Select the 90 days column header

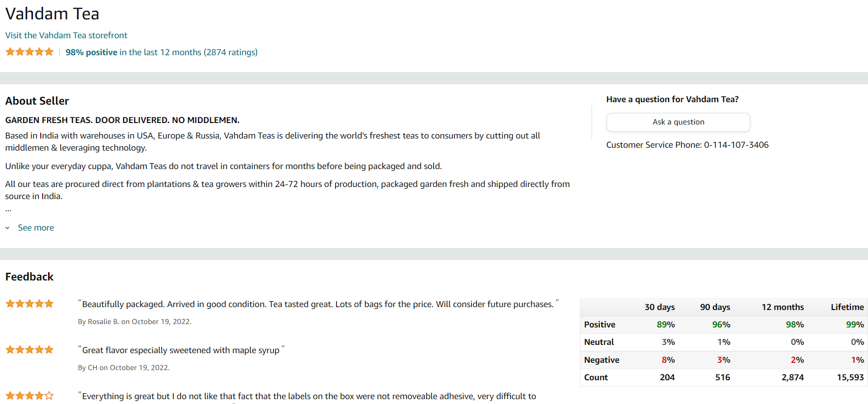[715, 307]
